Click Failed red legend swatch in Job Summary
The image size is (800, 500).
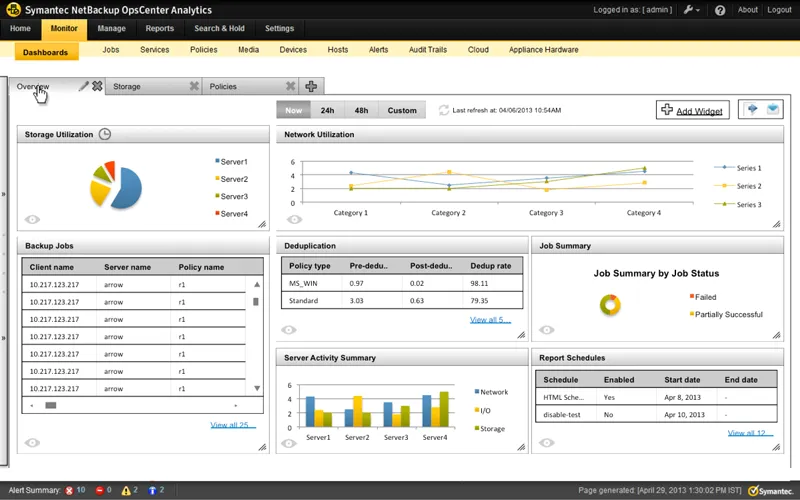[692, 296]
